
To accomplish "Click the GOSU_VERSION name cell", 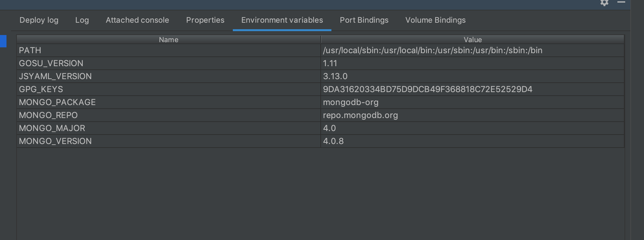I will [x=51, y=63].
